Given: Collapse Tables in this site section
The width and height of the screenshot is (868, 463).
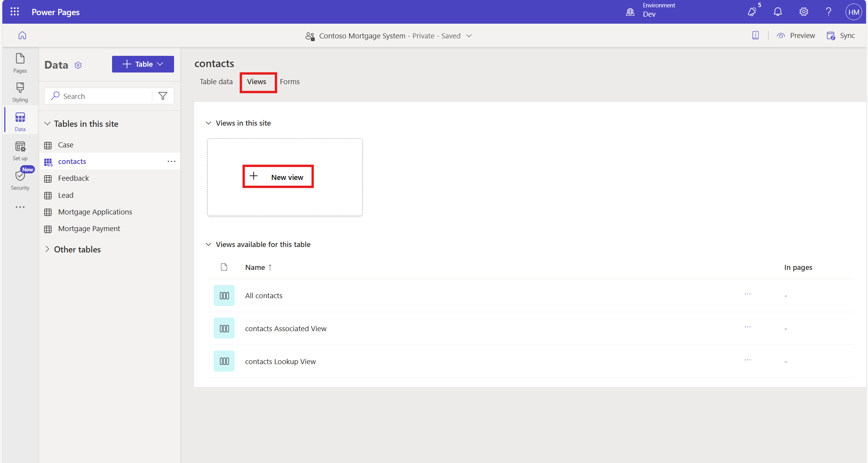Looking at the screenshot, I should pos(47,124).
